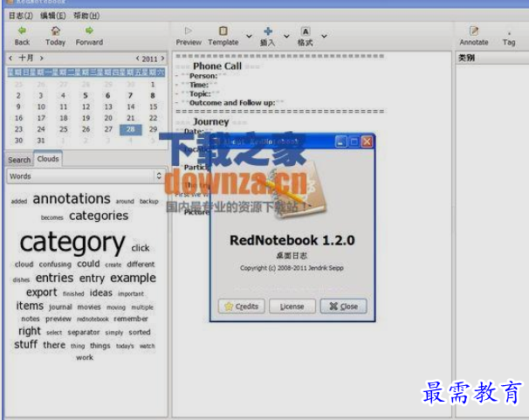
Task: Click the 类别 column header
Action: tap(466, 58)
